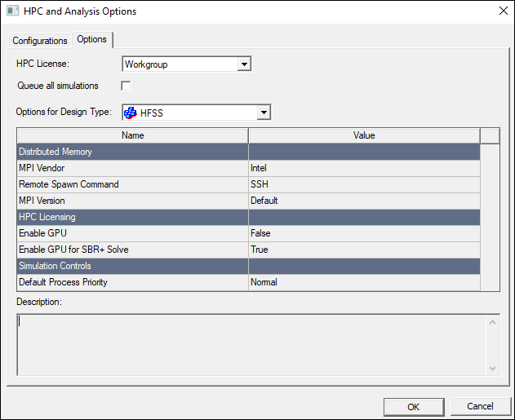
Task: Click the Description box scroll up arrow
Action: pos(492,322)
